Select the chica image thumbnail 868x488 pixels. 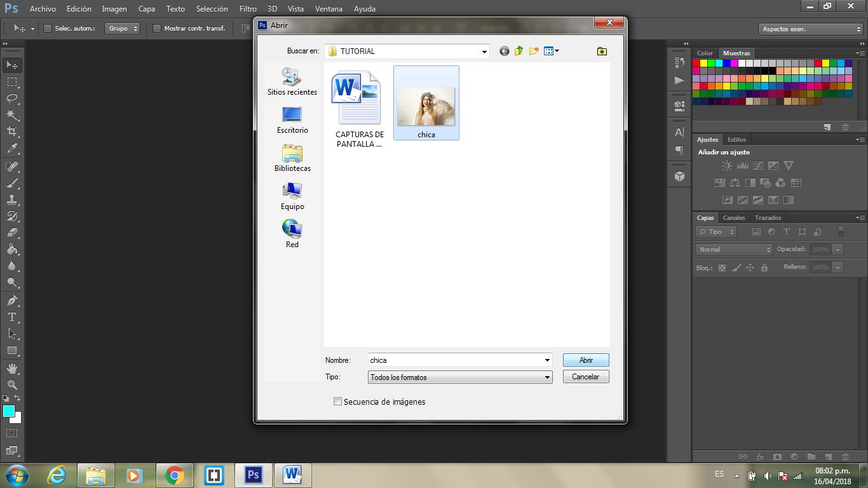point(426,105)
